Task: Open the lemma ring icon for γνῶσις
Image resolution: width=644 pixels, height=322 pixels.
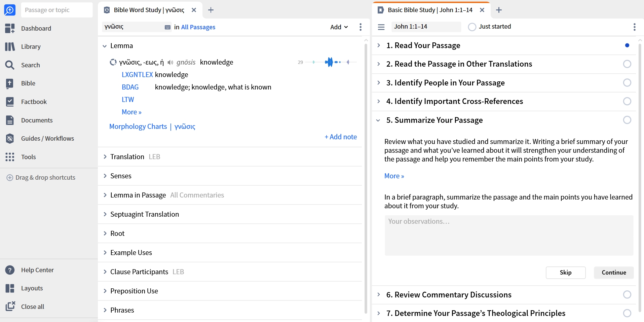Action: [x=113, y=62]
